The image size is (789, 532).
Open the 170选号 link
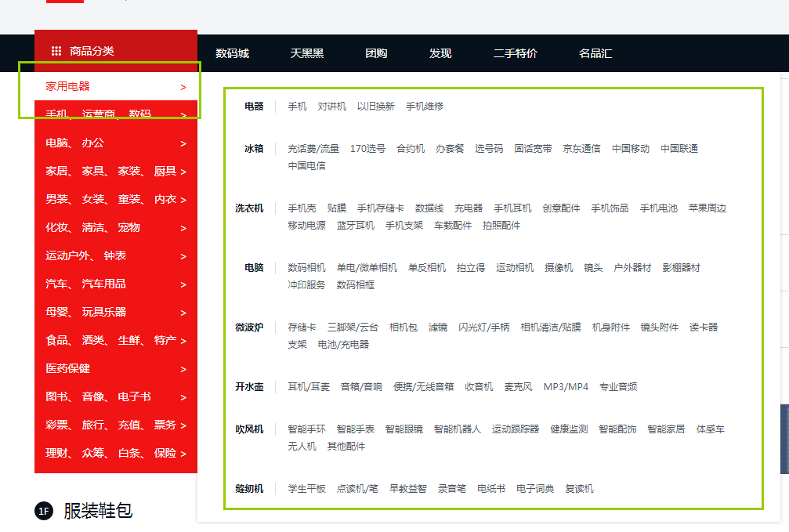367,149
